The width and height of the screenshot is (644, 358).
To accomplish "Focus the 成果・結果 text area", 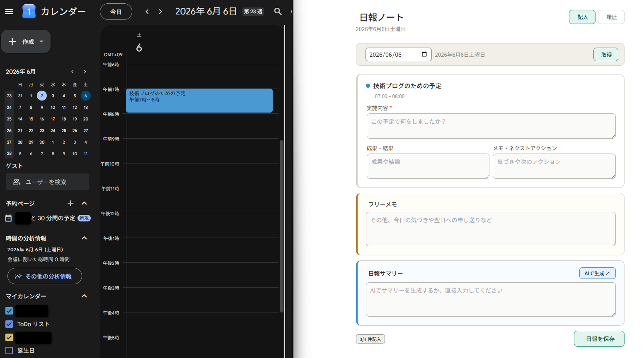I will click(428, 166).
